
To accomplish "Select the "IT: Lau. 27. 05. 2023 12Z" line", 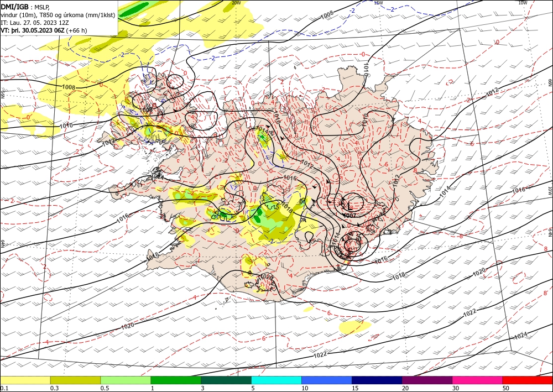I will (x=35, y=23).
